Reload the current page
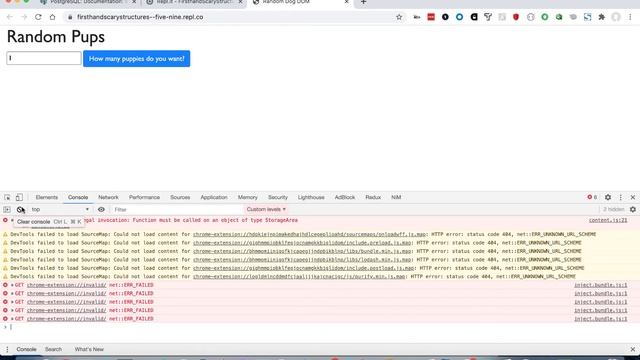640x360 pixels. pyautogui.click(x=38, y=17)
